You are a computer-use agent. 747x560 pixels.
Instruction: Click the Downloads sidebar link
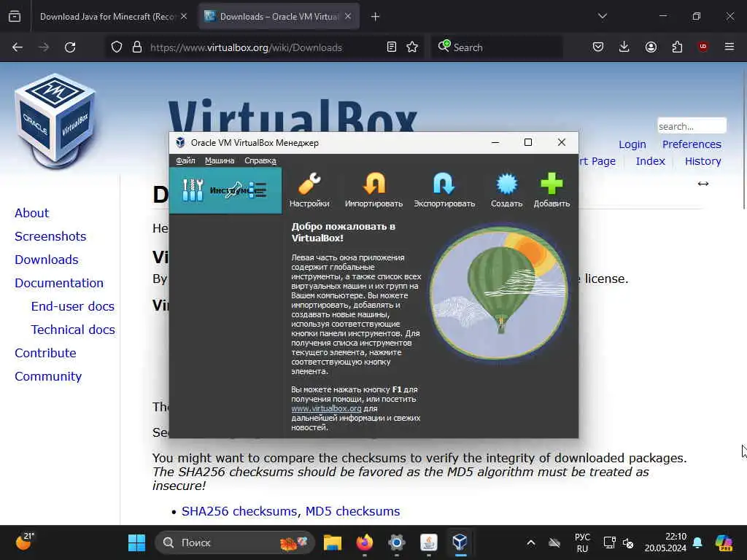pyautogui.click(x=47, y=260)
